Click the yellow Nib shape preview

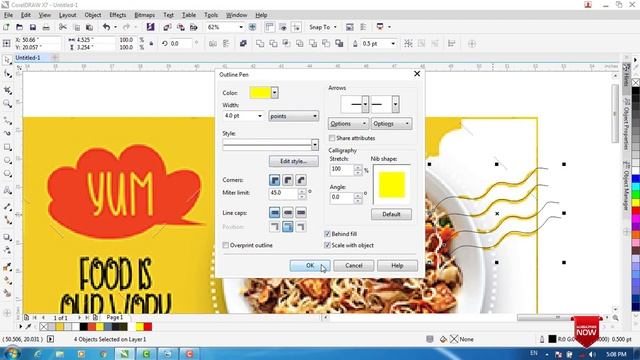coord(392,185)
